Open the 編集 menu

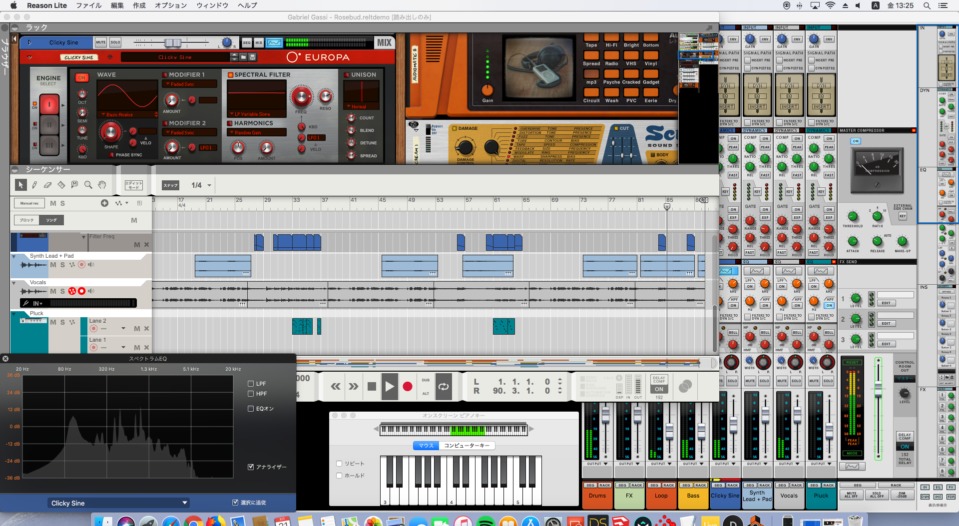click(117, 6)
